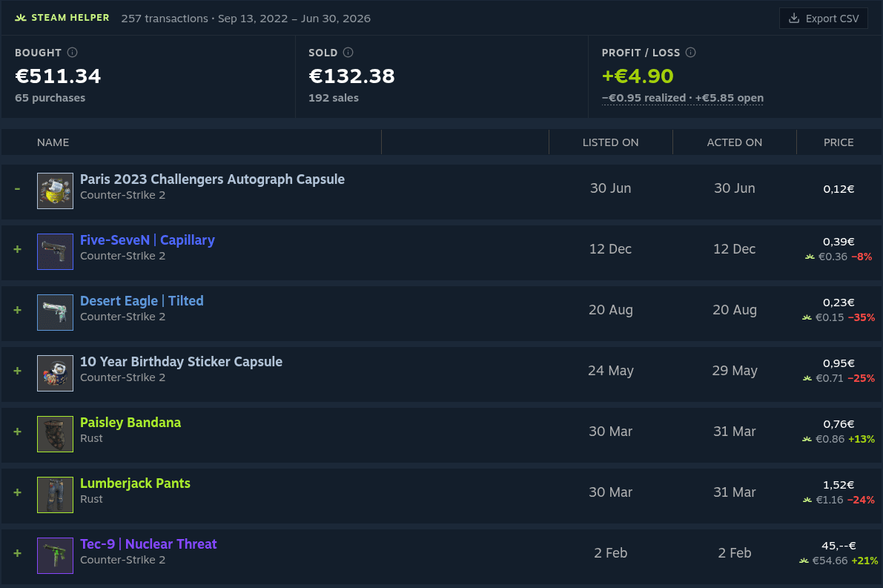883x588 pixels.
Task: Sort by the Acted On column header
Action: 734,142
